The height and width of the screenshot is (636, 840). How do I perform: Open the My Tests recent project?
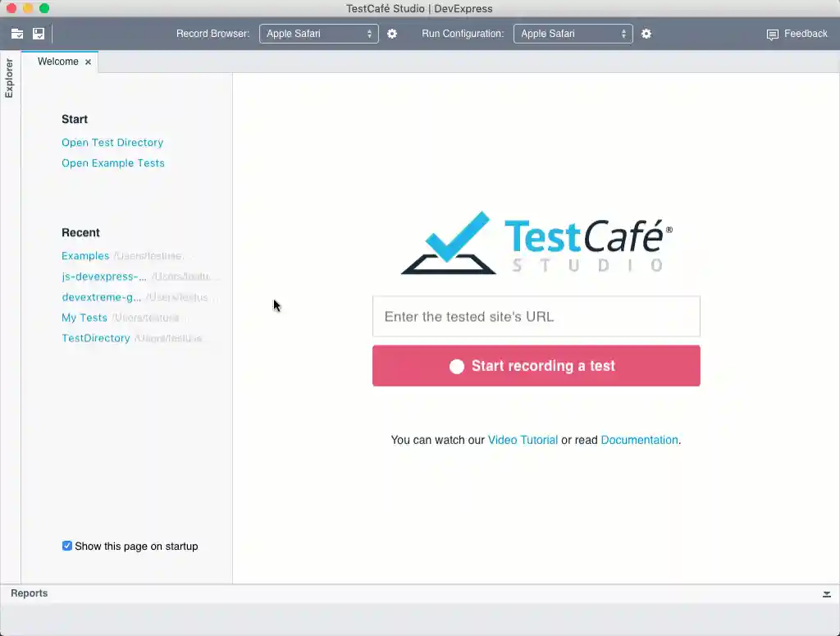[x=84, y=318]
